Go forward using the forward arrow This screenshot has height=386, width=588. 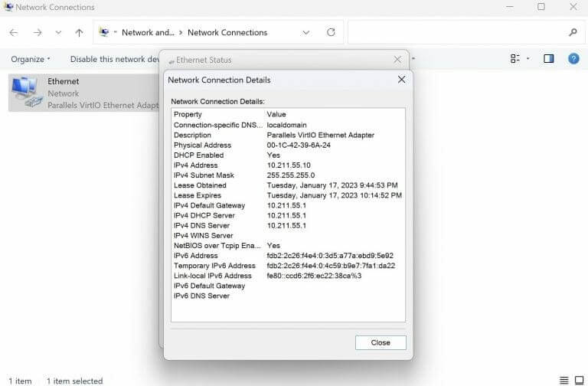tap(38, 33)
